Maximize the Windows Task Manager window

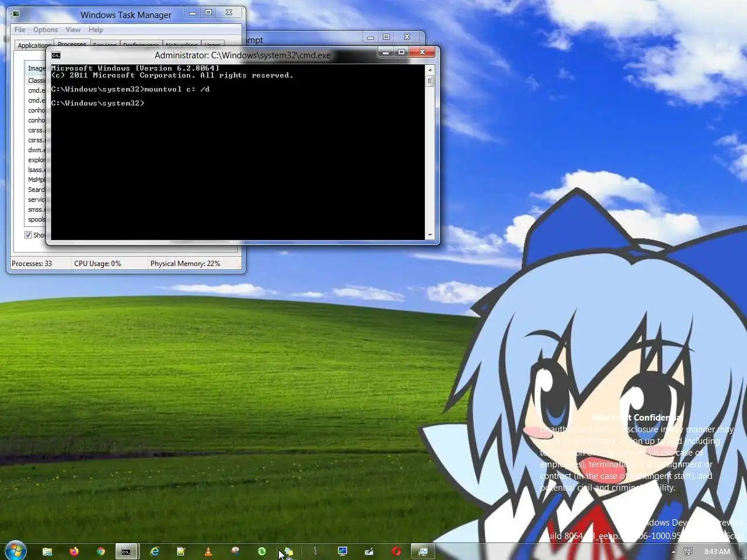click(208, 12)
